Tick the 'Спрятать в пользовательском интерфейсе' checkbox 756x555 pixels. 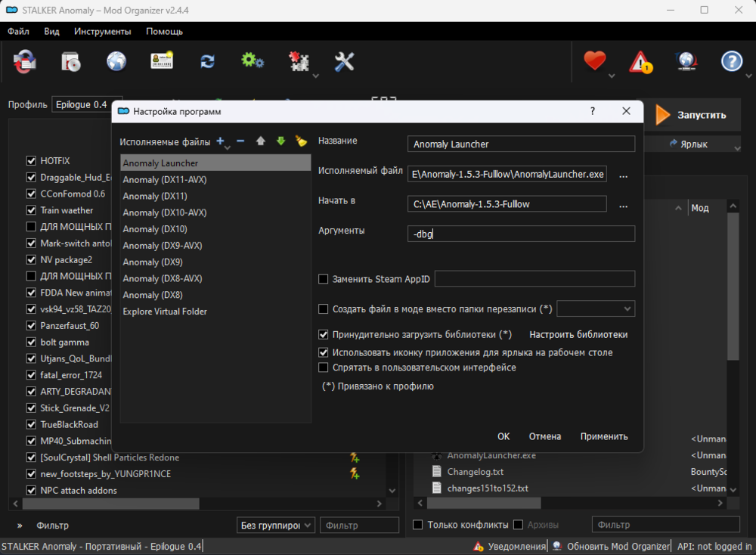324,367
